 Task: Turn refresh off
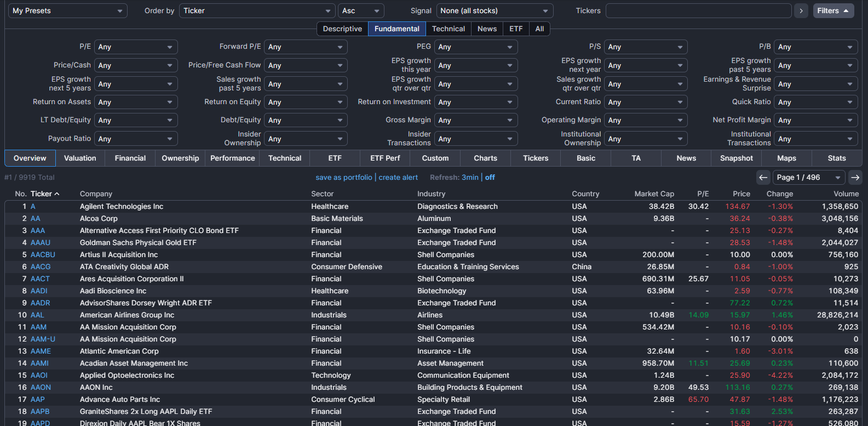[x=490, y=178]
